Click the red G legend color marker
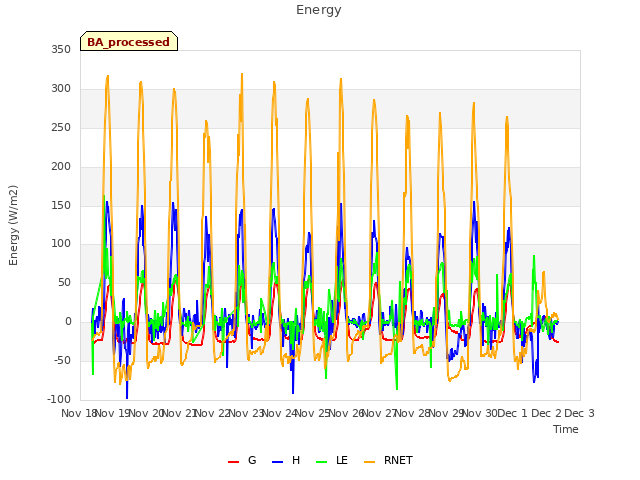The height and width of the screenshot is (480, 640). pyautogui.click(x=233, y=462)
